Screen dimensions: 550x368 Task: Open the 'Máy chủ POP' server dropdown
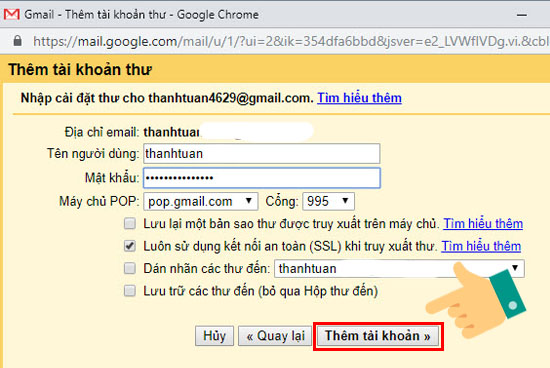(201, 201)
